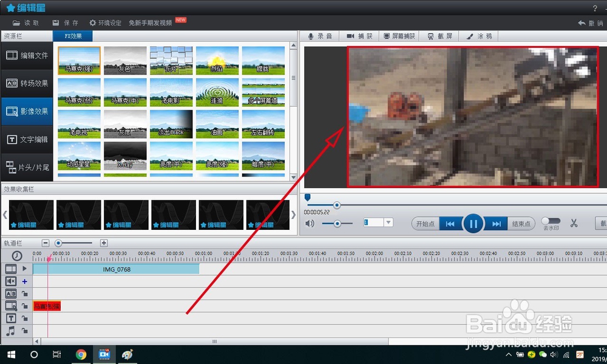Add audio track with blue plus

(24, 281)
